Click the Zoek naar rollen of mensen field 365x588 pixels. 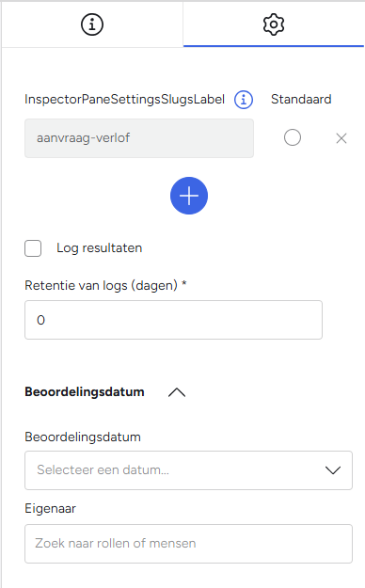coord(188,544)
